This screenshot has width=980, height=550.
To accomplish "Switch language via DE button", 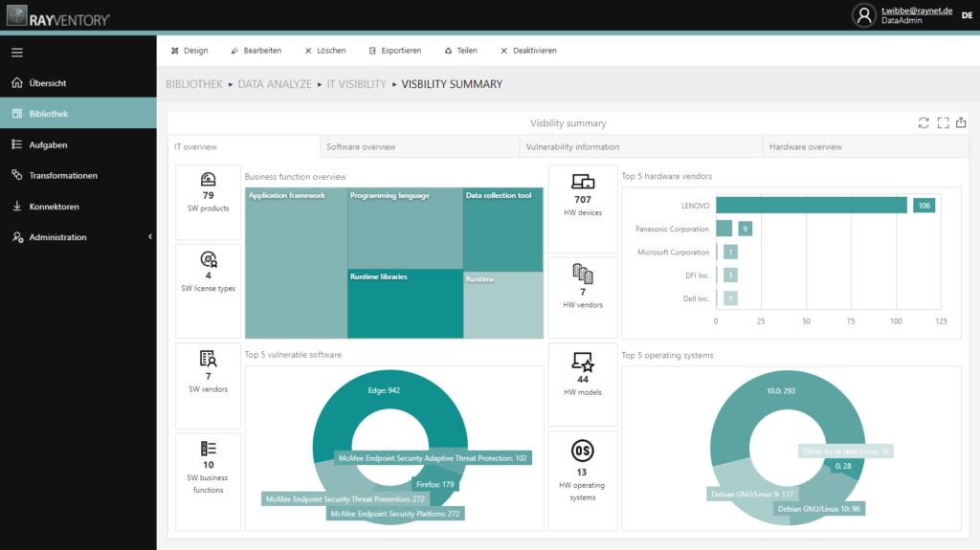I will pyautogui.click(x=967, y=15).
